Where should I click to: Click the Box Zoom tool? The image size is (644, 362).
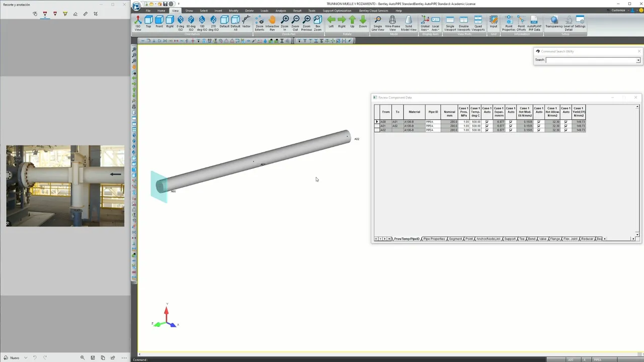click(318, 23)
